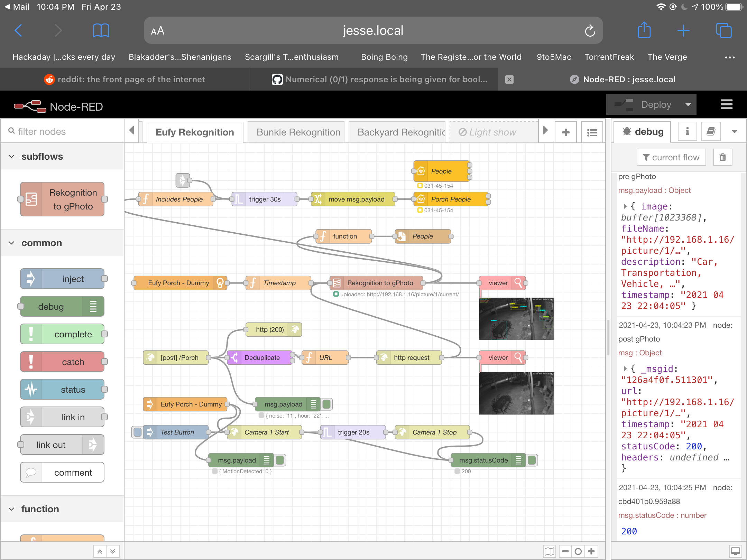747x560 pixels.
Task: Clear all debug messages with trash icon
Action: point(722,157)
